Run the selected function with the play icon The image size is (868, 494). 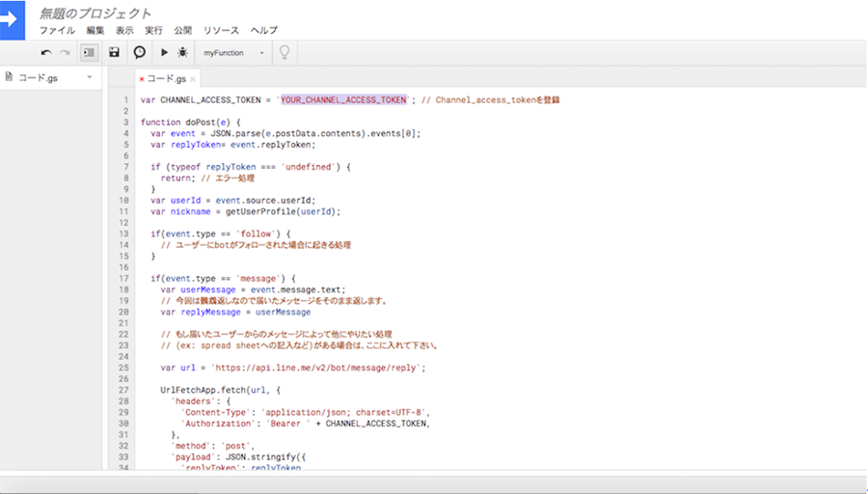coord(164,52)
